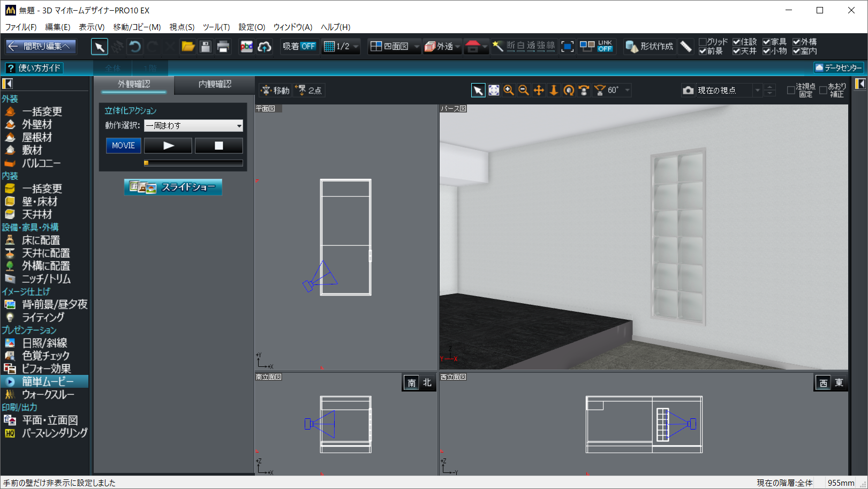Click the zoom in magnifier icon

click(x=509, y=91)
